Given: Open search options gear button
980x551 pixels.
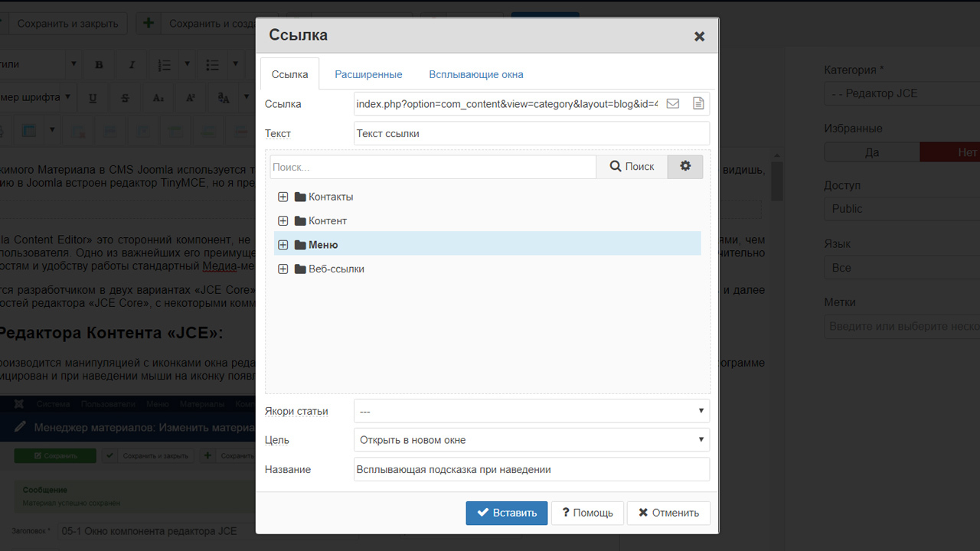Looking at the screenshot, I should click(x=685, y=166).
